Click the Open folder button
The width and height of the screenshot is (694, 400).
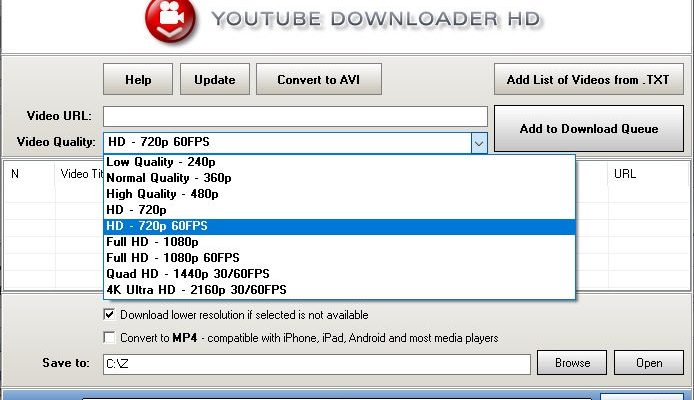click(649, 363)
